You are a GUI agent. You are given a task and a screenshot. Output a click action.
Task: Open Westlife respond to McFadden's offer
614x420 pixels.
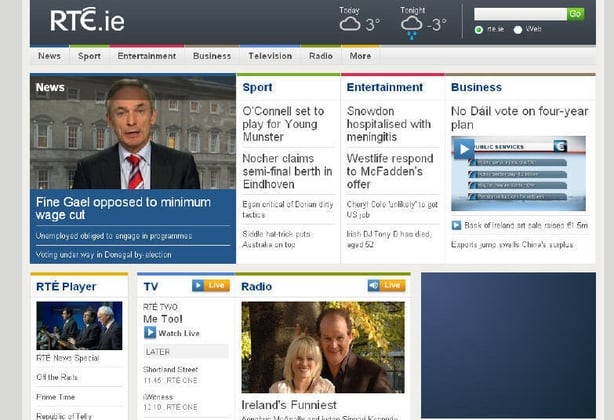coord(390,171)
